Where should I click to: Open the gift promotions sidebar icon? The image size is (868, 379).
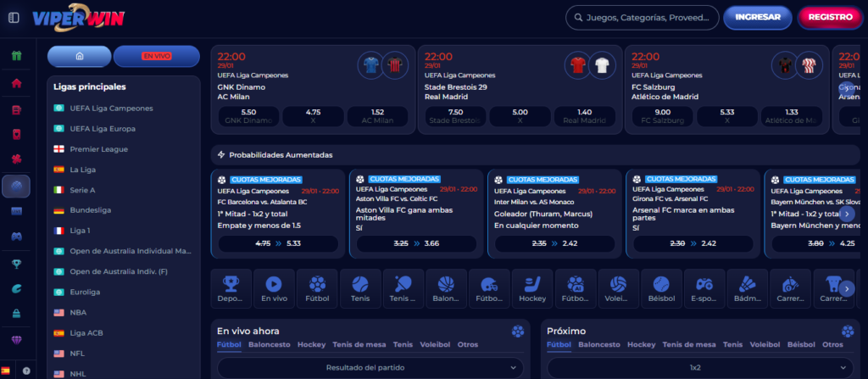tap(16, 57)
